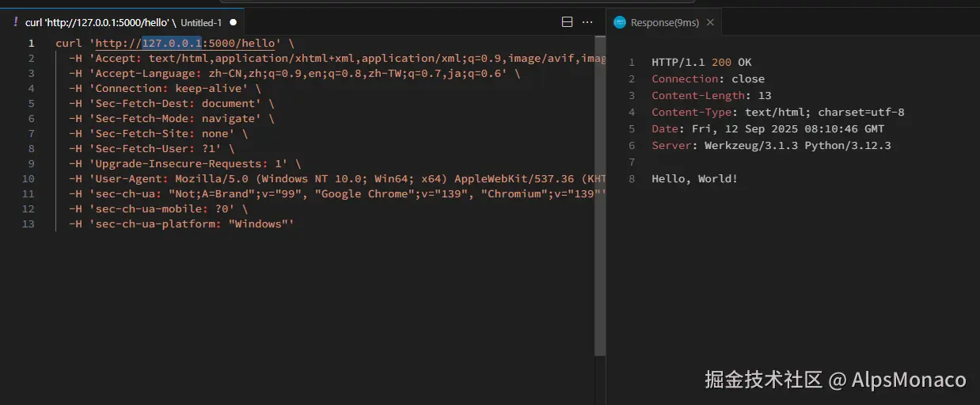Viewport: 980px width, 405px height.
Task: Click the 'curl' keyword on line 1
Action: click(69, 43)
